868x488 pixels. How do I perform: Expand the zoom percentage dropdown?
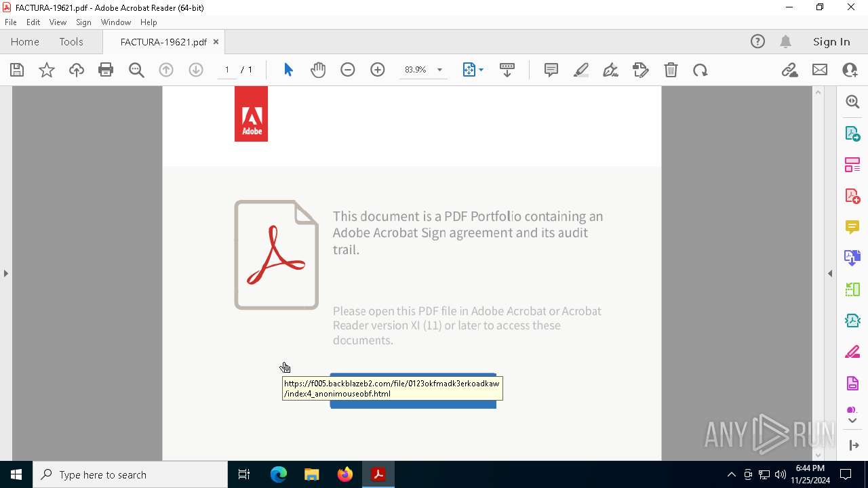439,70
